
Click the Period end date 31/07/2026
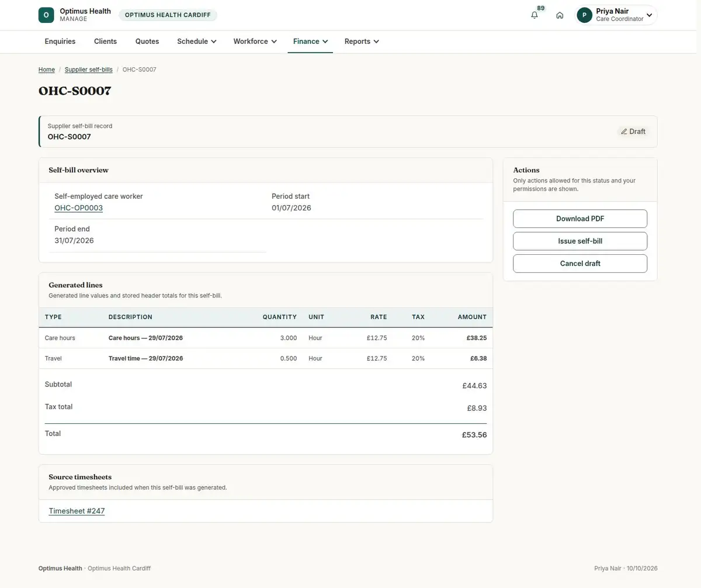pyautogui.click(x=74, y=241)
